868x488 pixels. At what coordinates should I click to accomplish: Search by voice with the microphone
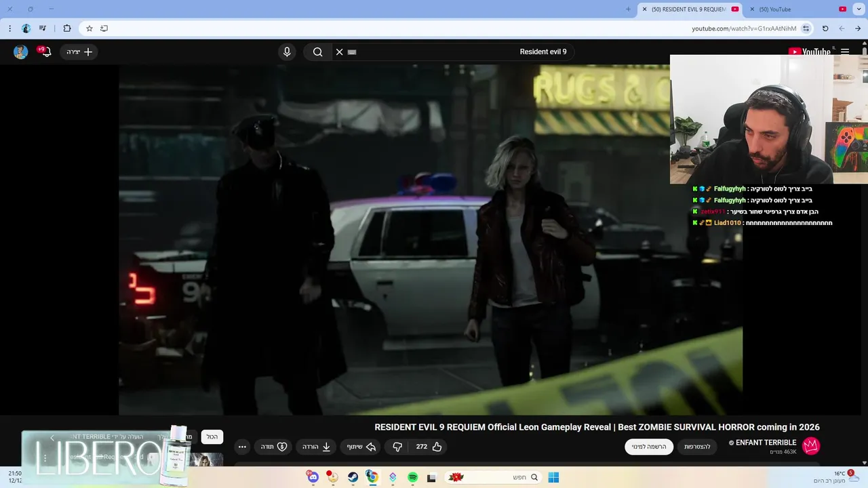coord(287,52)
